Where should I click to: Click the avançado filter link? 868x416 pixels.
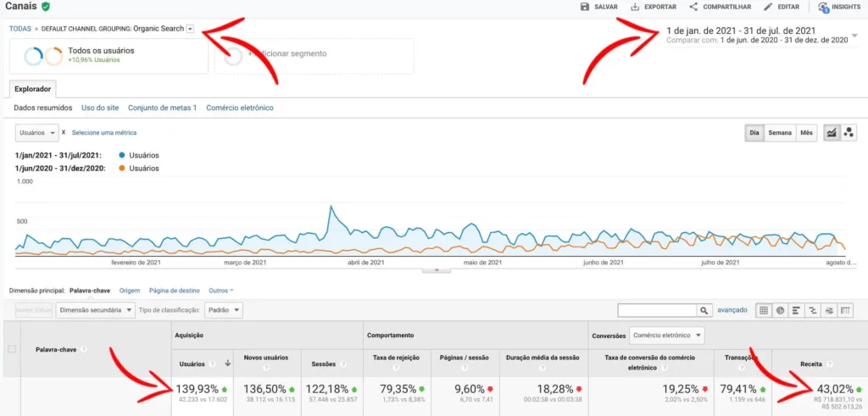click(732, 310)
